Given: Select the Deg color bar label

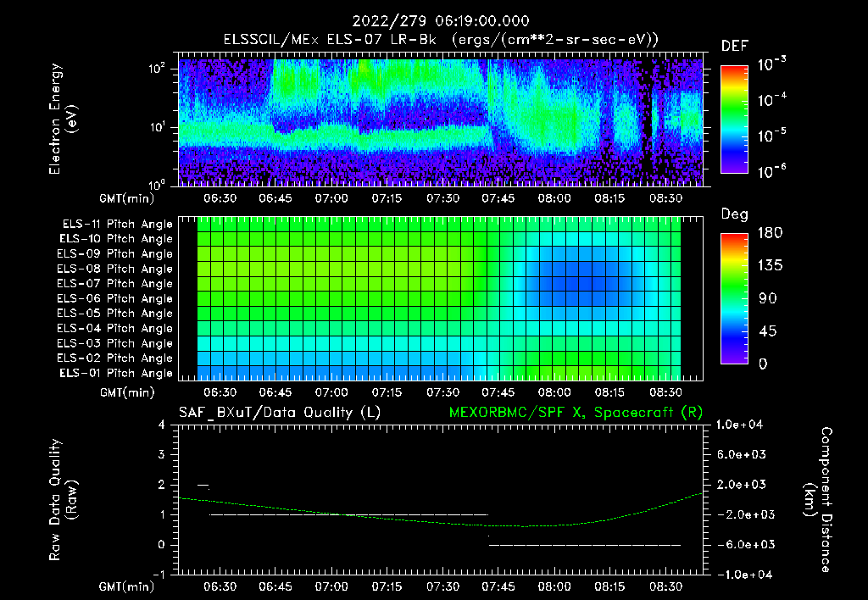Looking at the screenshot, I should (735, 214).
